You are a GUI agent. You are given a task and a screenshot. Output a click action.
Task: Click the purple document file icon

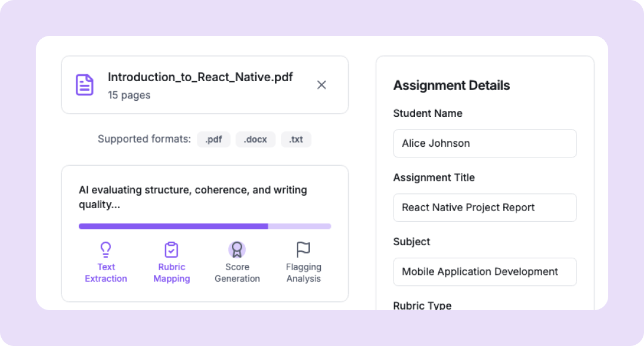pyautogui.click(x=85, y=85)
